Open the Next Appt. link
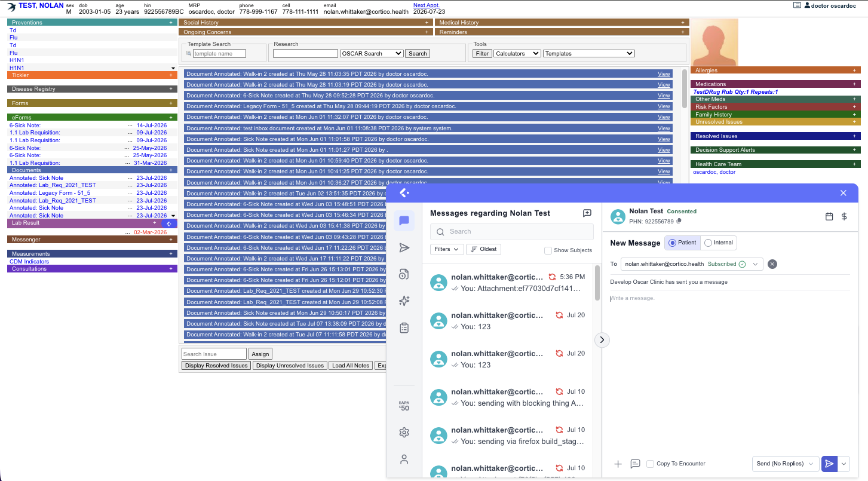The image size is (868, 481). coord(427,5)
